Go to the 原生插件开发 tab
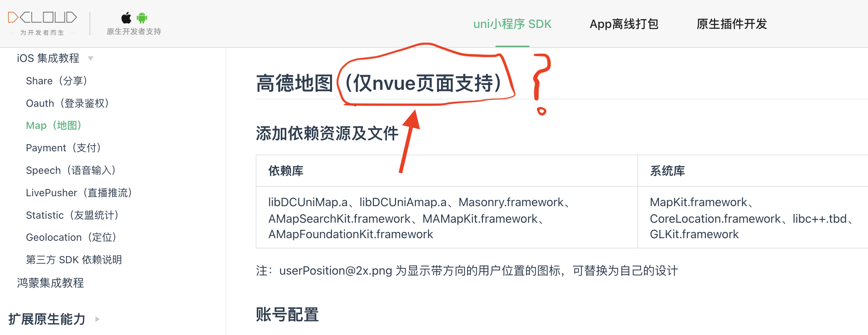This screenshot has width=868, height=335. 732,24
